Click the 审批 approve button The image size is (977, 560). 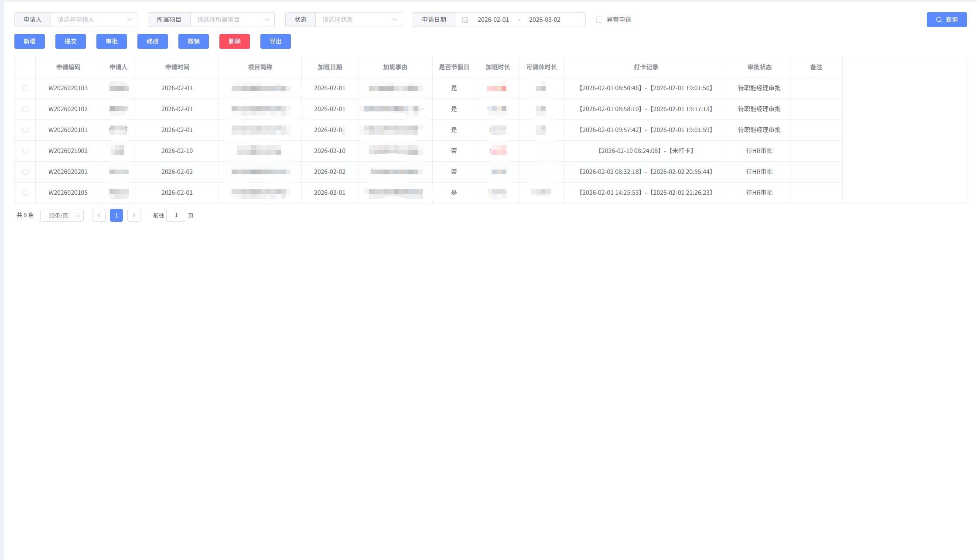pyautogui.click(x=112, y=41)
